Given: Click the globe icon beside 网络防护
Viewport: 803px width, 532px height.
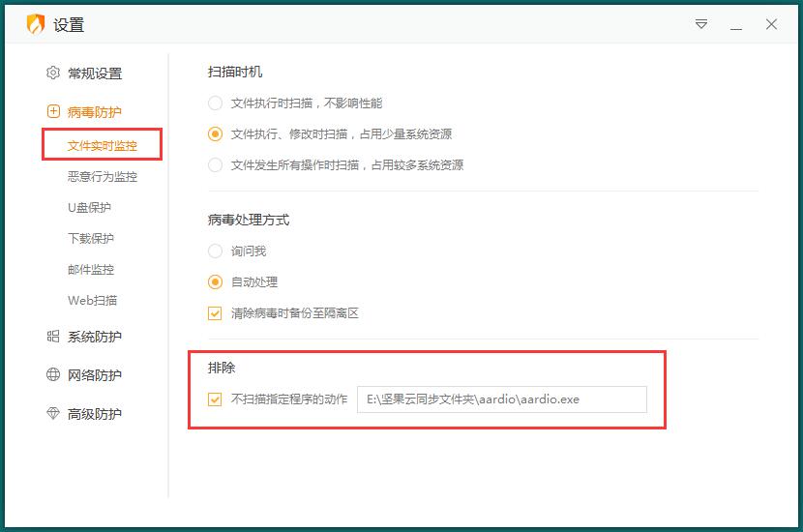Looking at the screenshot, I should (53, 374).
